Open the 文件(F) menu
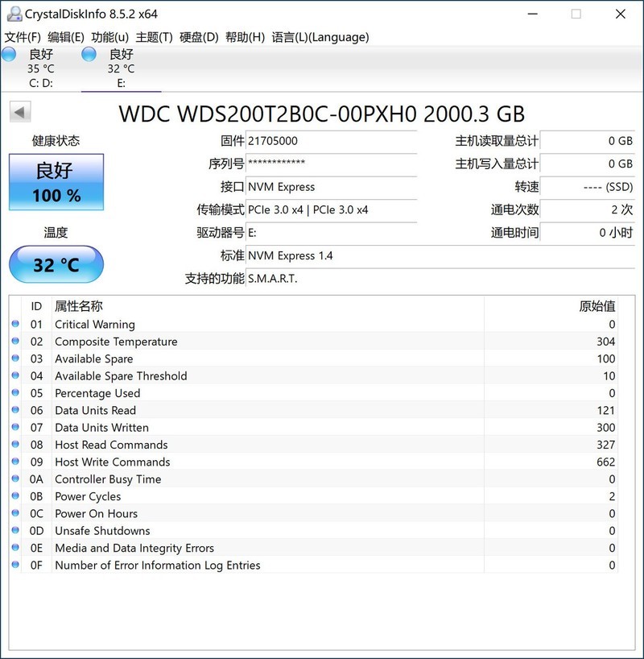Image resolution: width=644 pixels, height=659 pixels. pyautogui.click(x=23, y=36)
